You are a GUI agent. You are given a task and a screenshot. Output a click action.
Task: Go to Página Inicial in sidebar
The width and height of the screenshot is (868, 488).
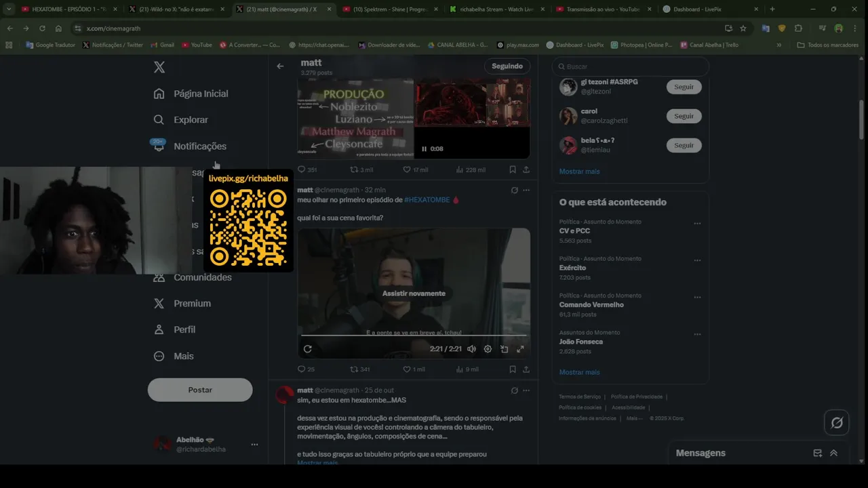click(x=191, y=94)
